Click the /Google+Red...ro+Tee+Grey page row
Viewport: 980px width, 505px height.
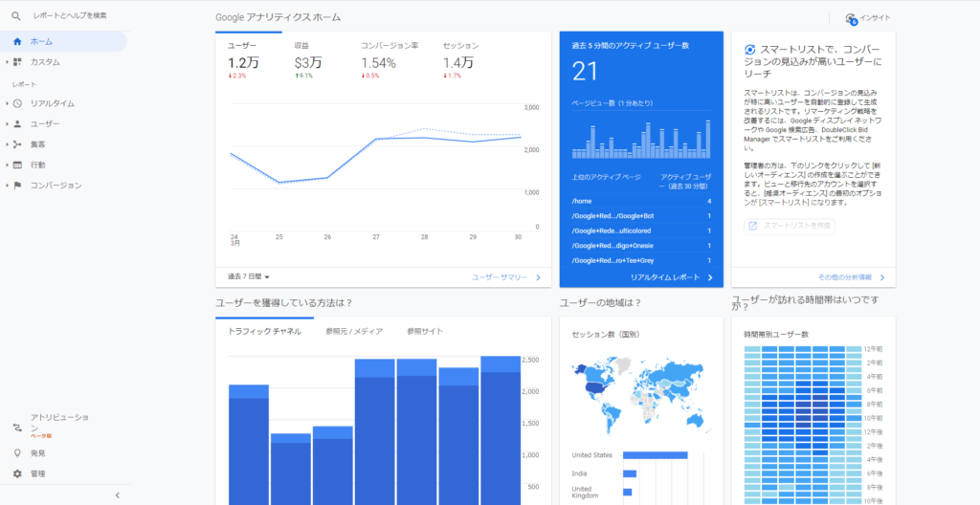pyautogui.click(x=641, y=260)
